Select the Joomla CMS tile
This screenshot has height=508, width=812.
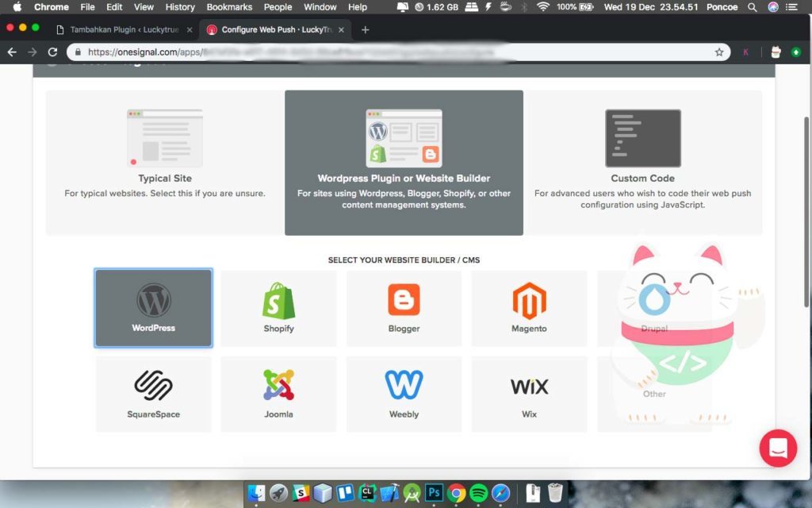278,394
